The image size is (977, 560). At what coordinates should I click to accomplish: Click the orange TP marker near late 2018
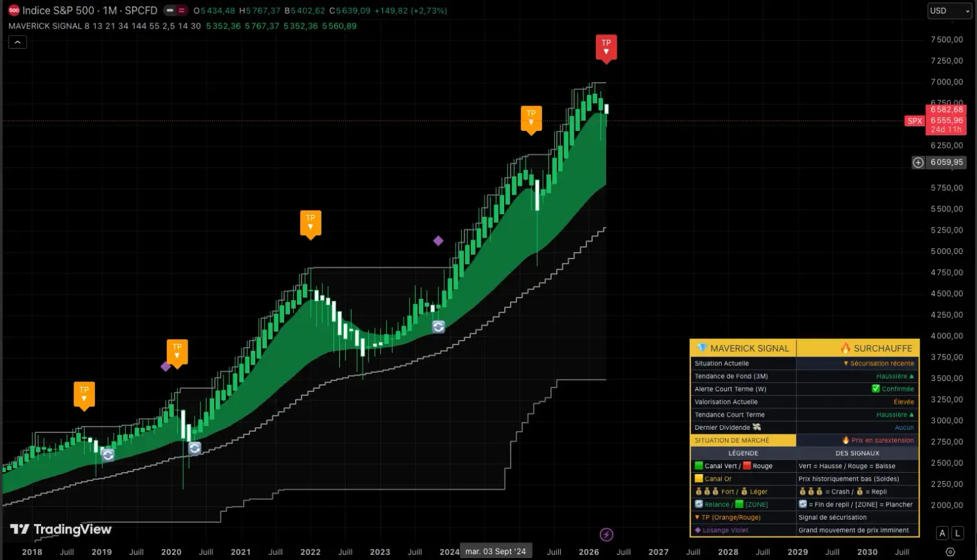pyautogui.click(x=84, y=396)
